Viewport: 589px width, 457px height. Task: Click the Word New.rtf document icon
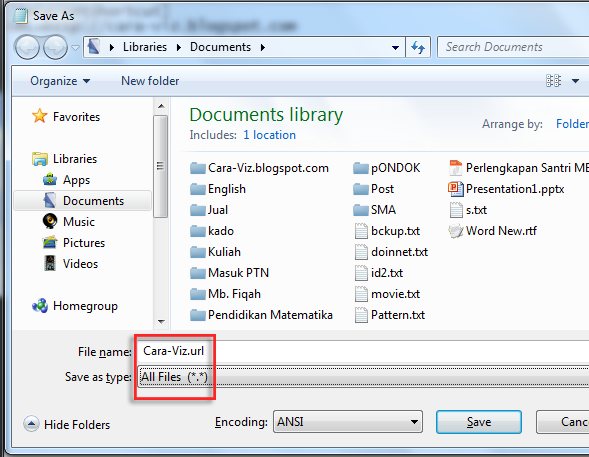coord(456,231)
